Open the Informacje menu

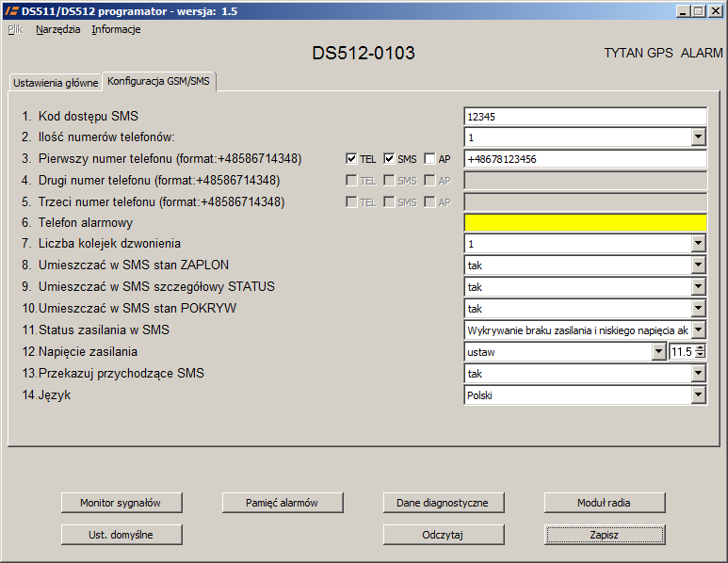[116, 30]
